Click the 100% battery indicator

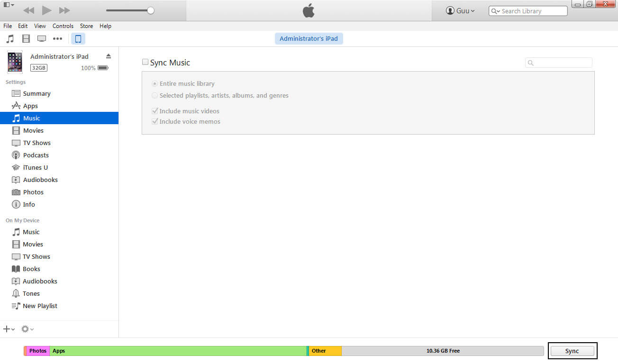(95, 68)
